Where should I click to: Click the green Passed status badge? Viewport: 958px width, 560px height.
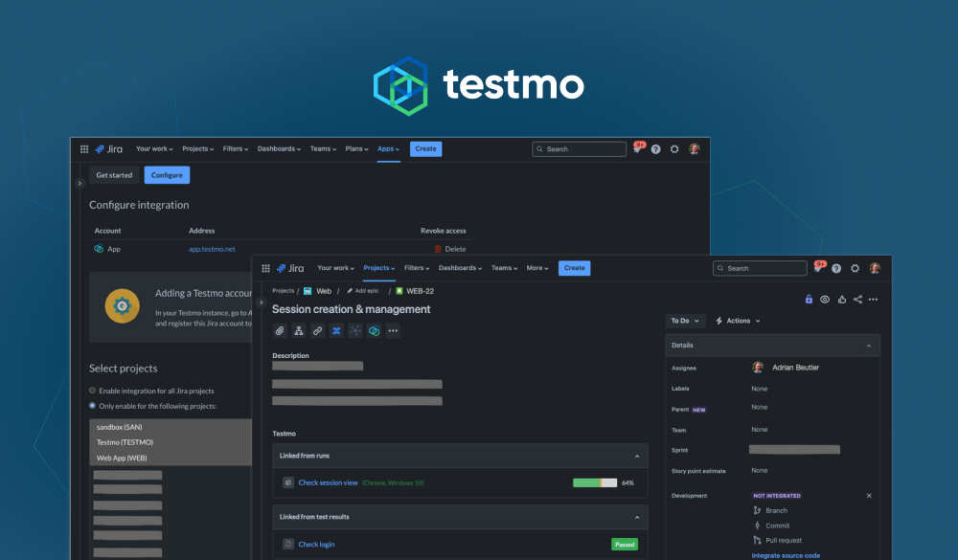coord(625,544)
